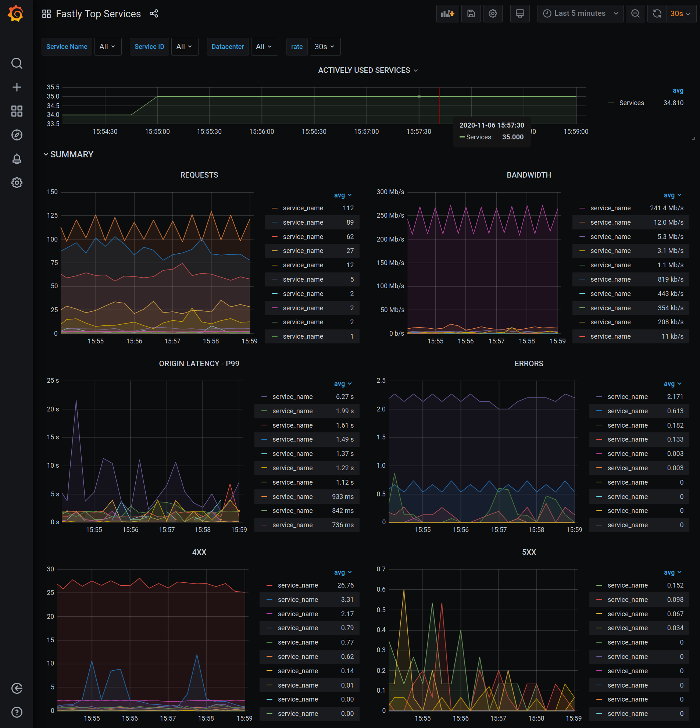Open the Grafana home logo

(16, 13)
